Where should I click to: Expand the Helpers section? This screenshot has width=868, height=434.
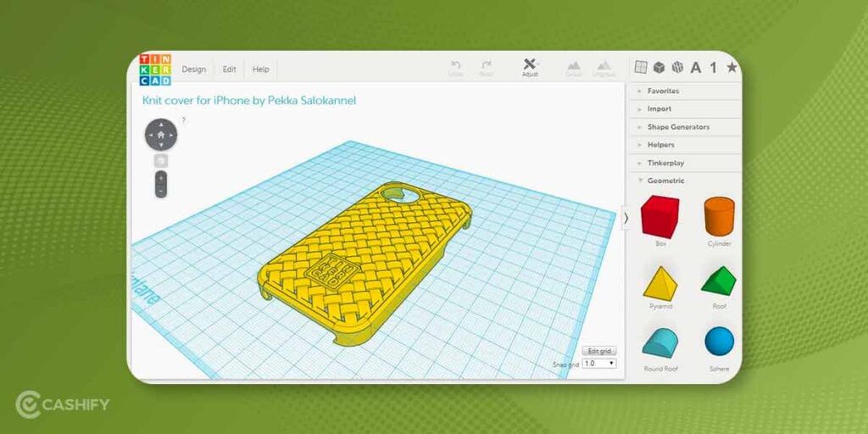click(x=685, y=144)
